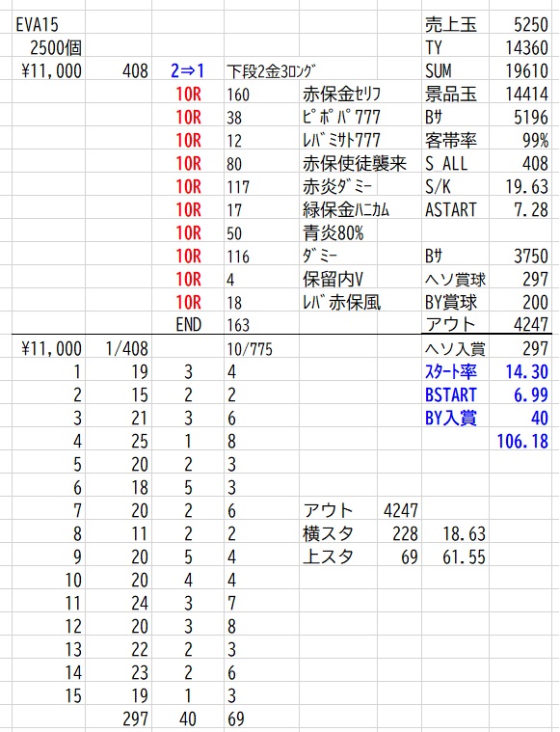Click the 下段2金3ロング cell
Image resolution: width=560 pixels, height=732 pixels.
[x=271, y=71]
